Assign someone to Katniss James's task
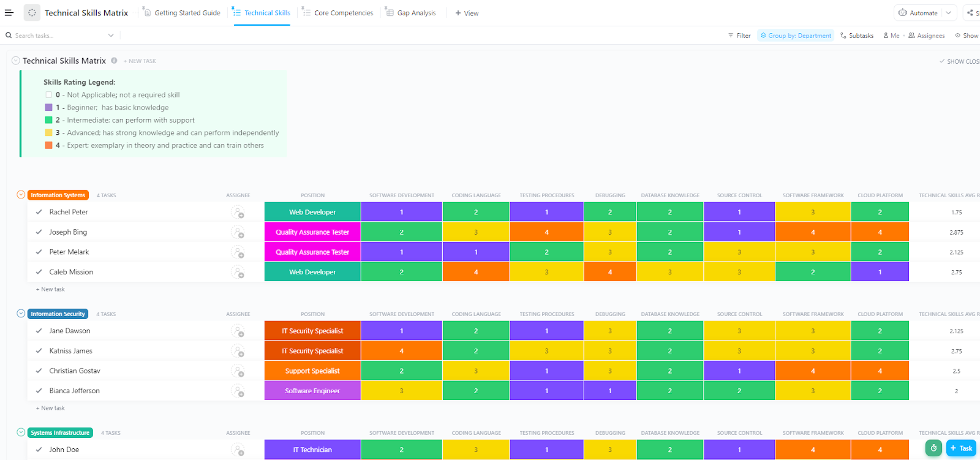This screenshot has height=460, width=980. (238, 351)
